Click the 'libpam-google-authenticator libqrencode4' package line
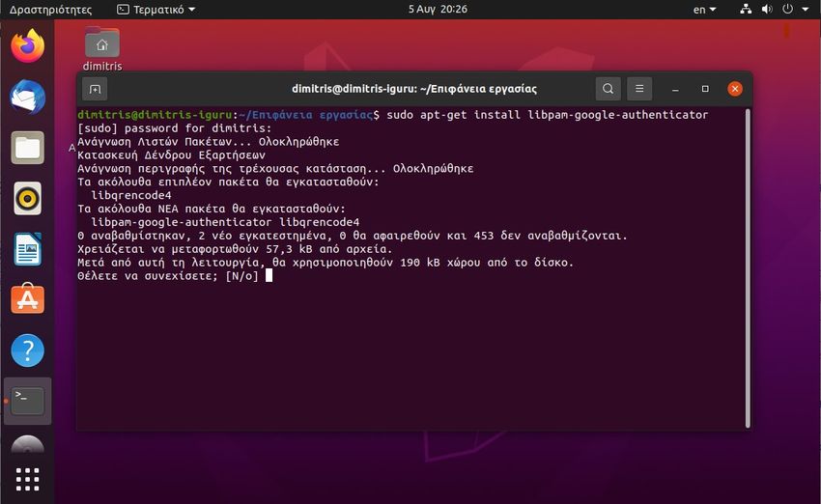Viewport: 821px width, 504px height. [225, 222]
